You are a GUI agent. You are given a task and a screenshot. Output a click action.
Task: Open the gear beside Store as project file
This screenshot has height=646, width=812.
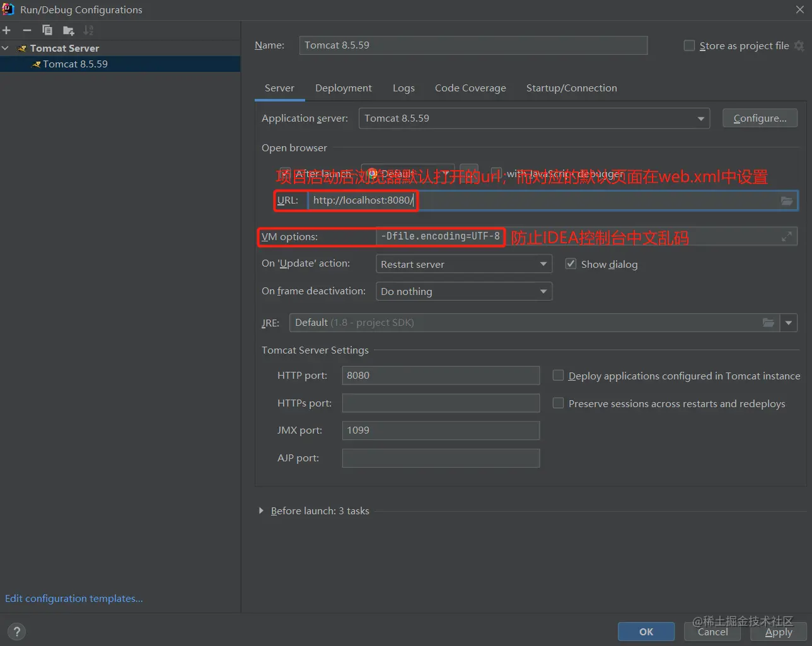799,45
